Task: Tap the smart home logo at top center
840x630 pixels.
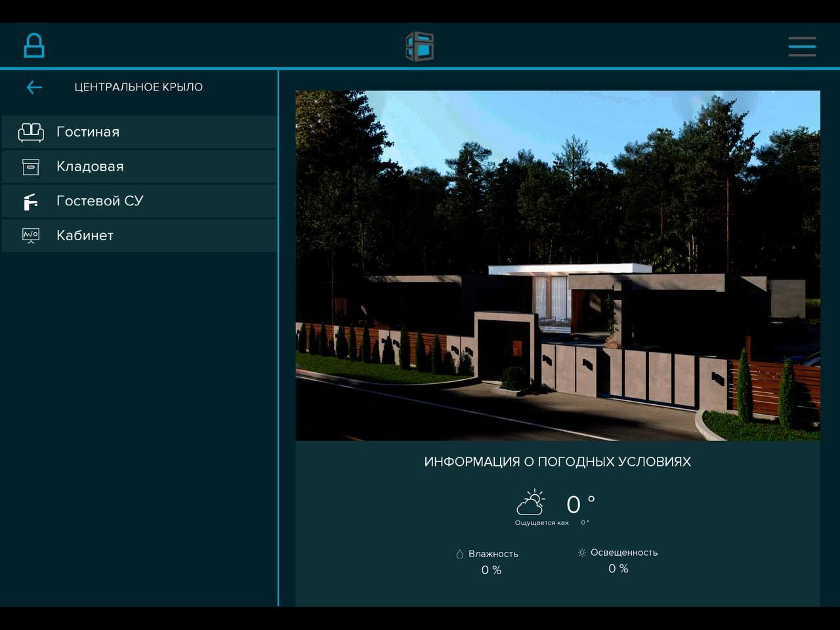Action: pos(419,47)
